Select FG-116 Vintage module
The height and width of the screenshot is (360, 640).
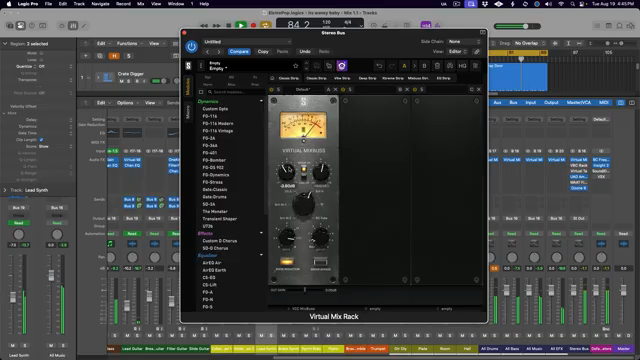[x=218, y=131]
